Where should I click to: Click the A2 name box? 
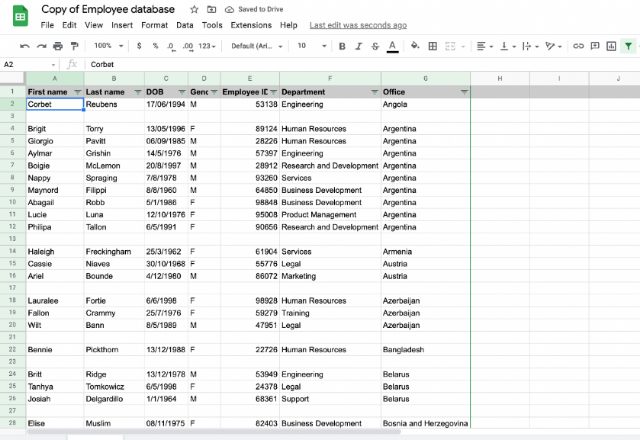pos(29,64)
